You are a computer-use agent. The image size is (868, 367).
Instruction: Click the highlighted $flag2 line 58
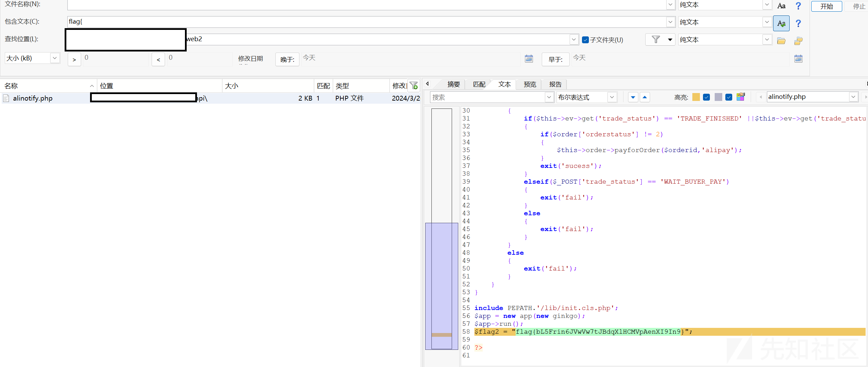[670, 332]
